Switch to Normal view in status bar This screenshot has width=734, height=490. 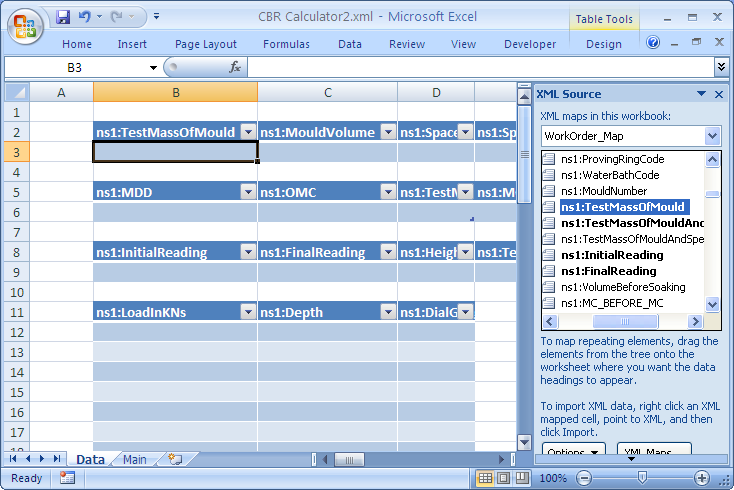click(485, 478)
